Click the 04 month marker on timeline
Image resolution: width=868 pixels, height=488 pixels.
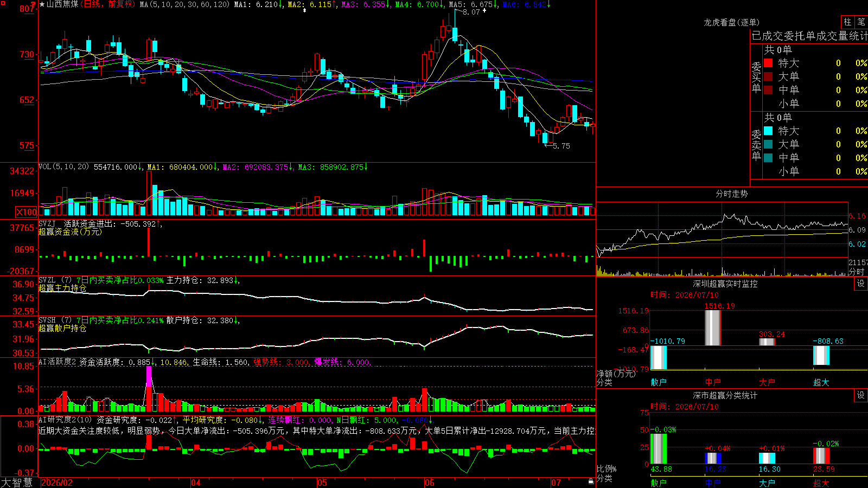[195, 483]
